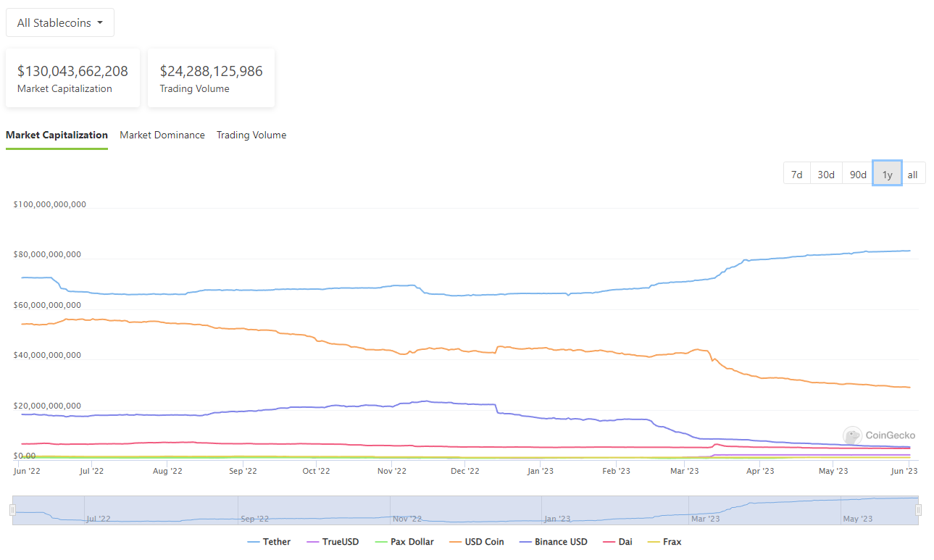Open the All Stablecoins dropdown

tap(60, 22)
